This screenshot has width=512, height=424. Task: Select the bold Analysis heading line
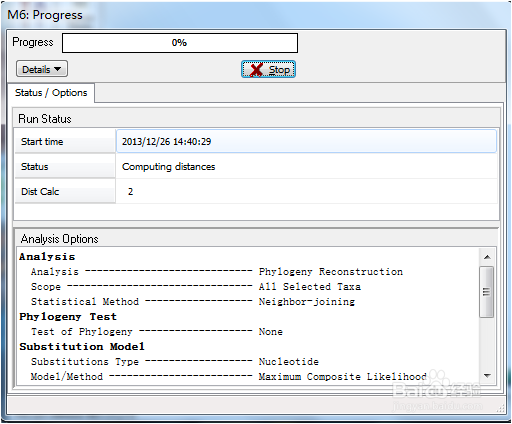point(47,257)
